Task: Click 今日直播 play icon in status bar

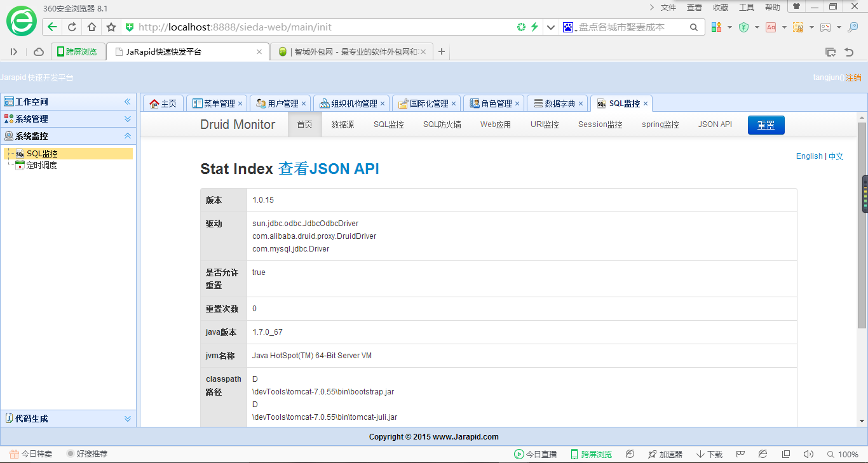Action: point(535,454)
